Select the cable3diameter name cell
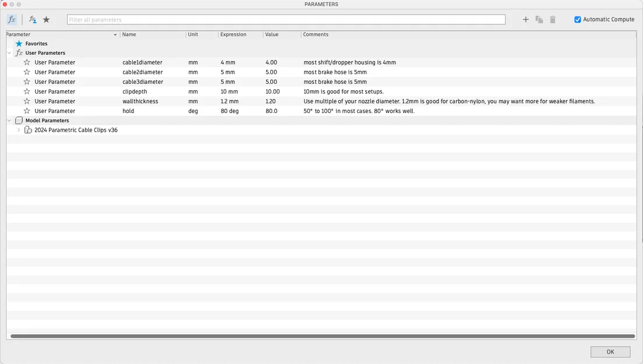643x364 pixels. pos(143,82)
